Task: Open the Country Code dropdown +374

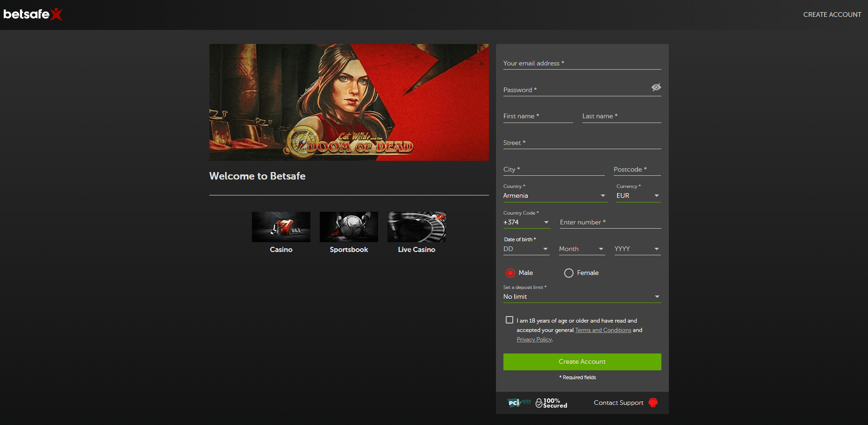Action: (x=527, y=223)
